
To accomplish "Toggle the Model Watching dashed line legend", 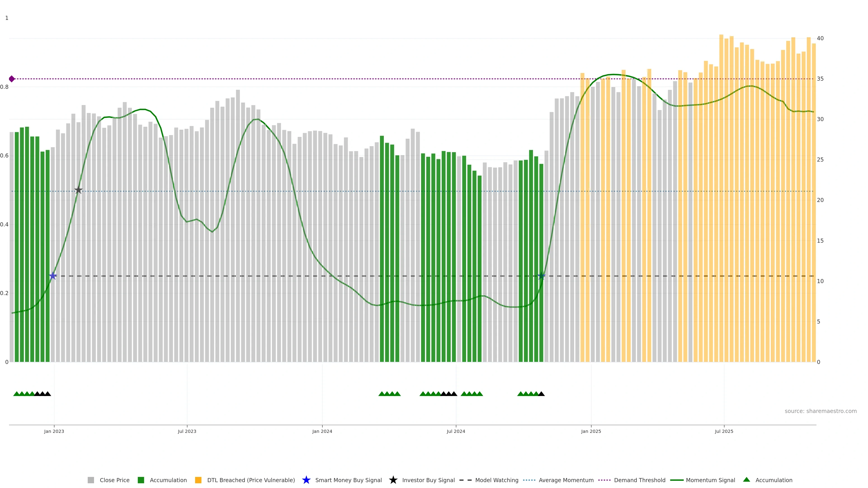I will [x=465, y=480].
